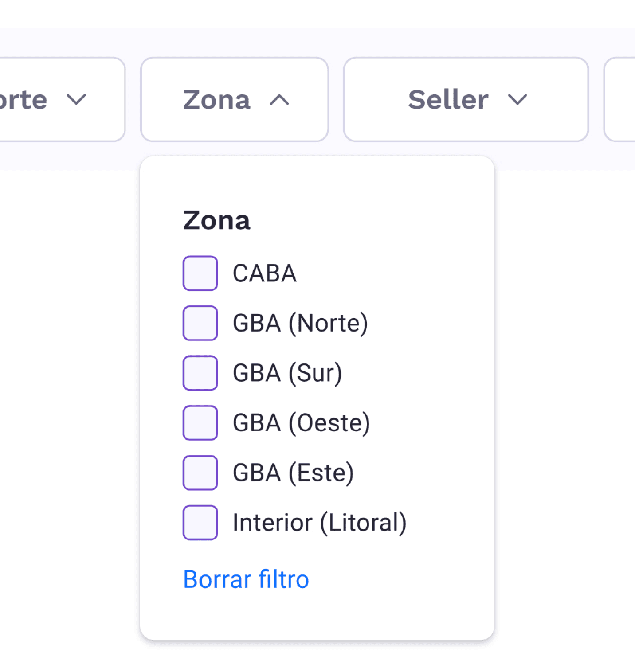Image resolution: width=635 pixels, height=672 pixels.
Task: Collapse the Zona filter chevron arrow
Action: (x=279, y=100)
